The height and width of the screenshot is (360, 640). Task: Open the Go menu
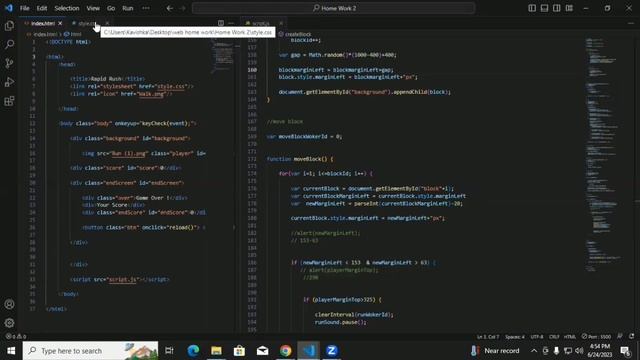(x=111, y=8)
